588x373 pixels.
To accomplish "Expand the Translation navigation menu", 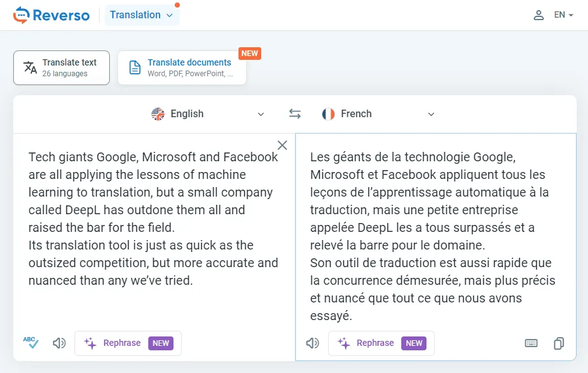I will coord(142,14).
